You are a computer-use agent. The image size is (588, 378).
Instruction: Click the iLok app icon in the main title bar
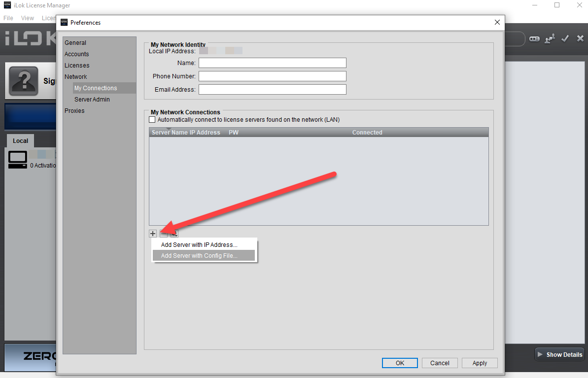(x=7, y=5)
